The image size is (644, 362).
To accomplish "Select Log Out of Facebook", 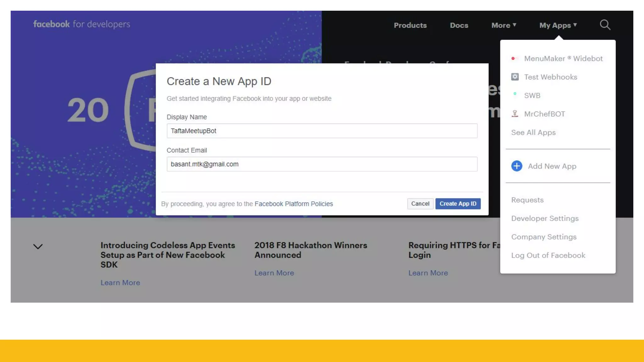I will [548, 255].
